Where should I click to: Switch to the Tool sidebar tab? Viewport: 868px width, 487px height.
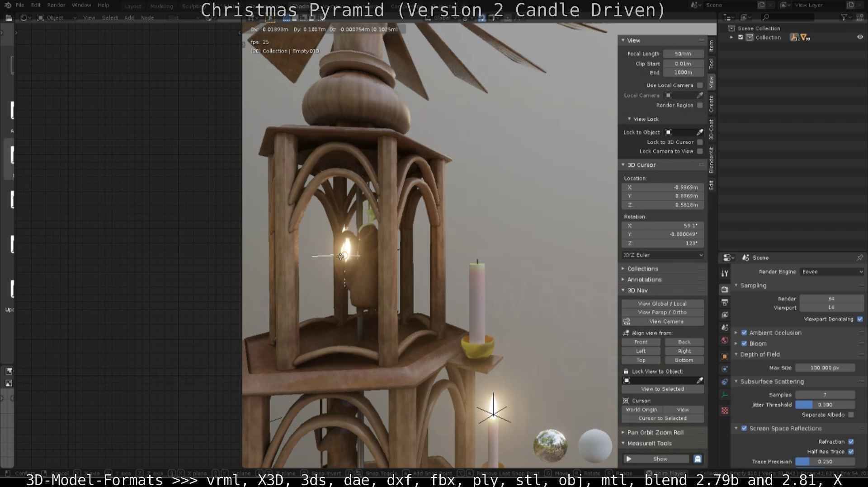[x=711, y=64]
